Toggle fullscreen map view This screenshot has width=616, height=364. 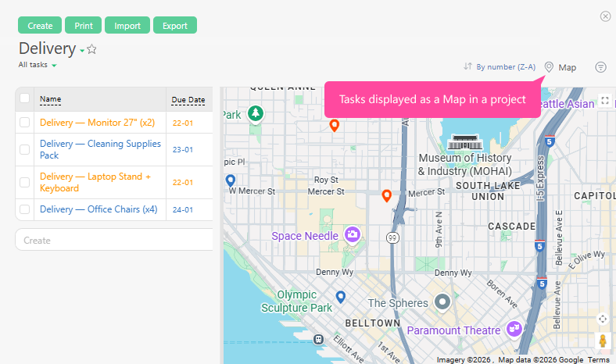(x=604, y=101)
